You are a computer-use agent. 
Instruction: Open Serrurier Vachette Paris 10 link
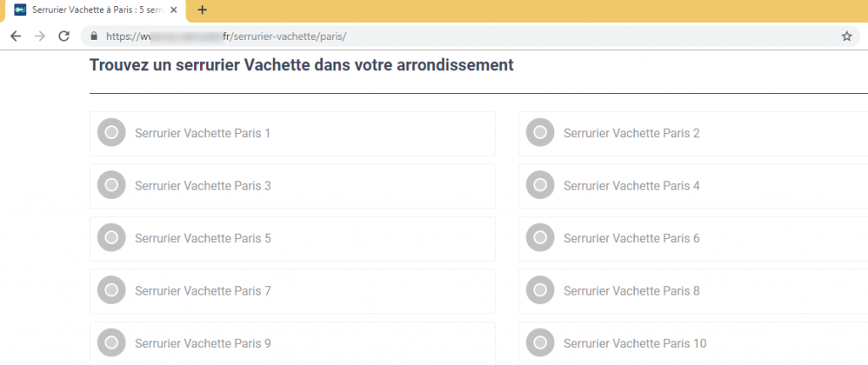coord(635,343)
